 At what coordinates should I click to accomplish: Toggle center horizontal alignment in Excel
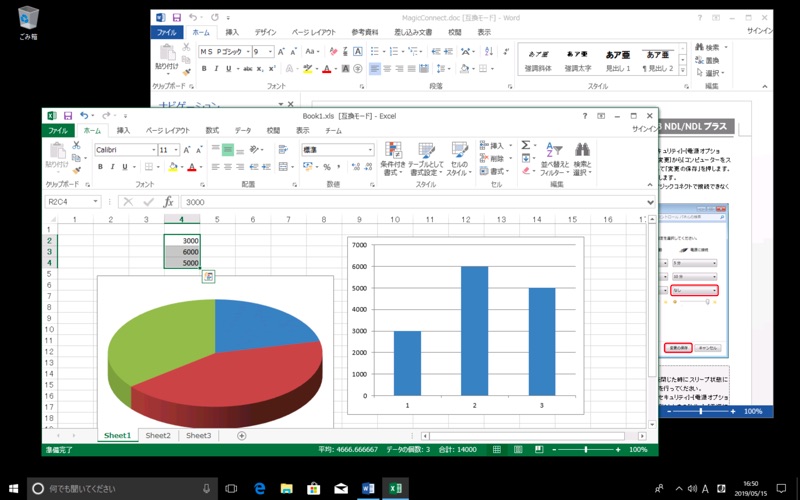coord(228,167)
